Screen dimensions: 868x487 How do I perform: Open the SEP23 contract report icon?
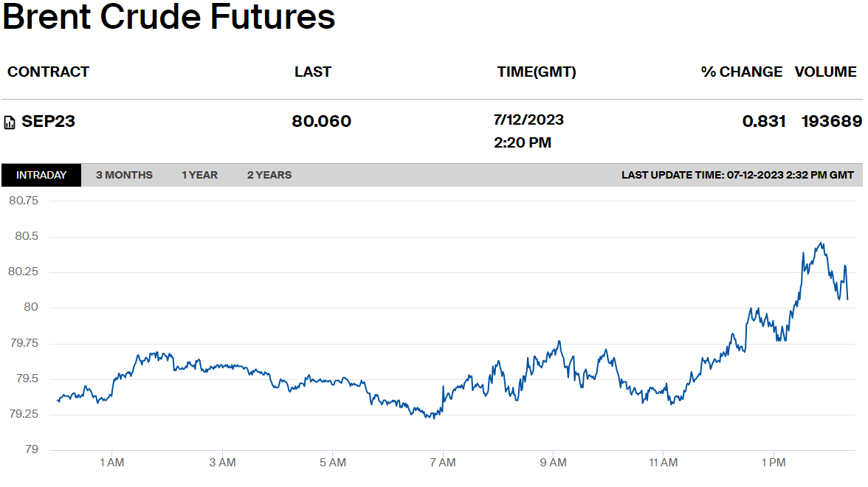[10, 122]
